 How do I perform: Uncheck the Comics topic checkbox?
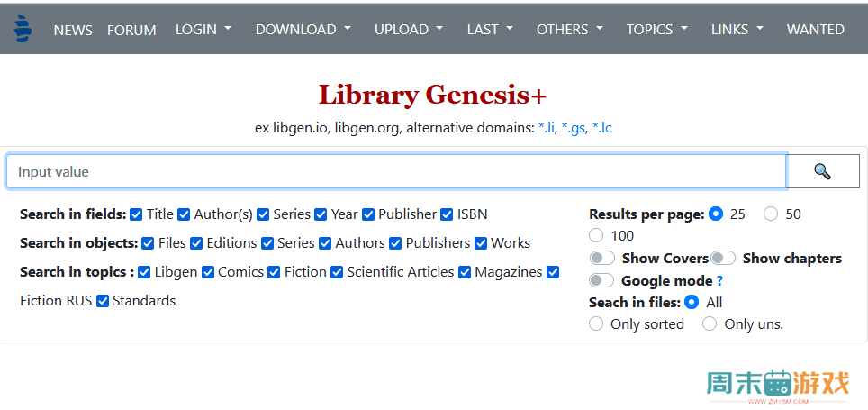[x=208, y=272]
